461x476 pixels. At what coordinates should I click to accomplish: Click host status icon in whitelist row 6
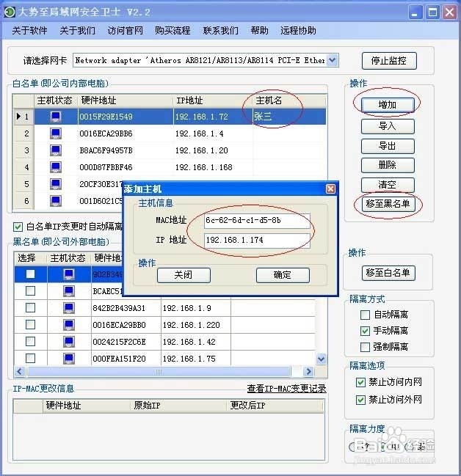(x=56, y=201)
